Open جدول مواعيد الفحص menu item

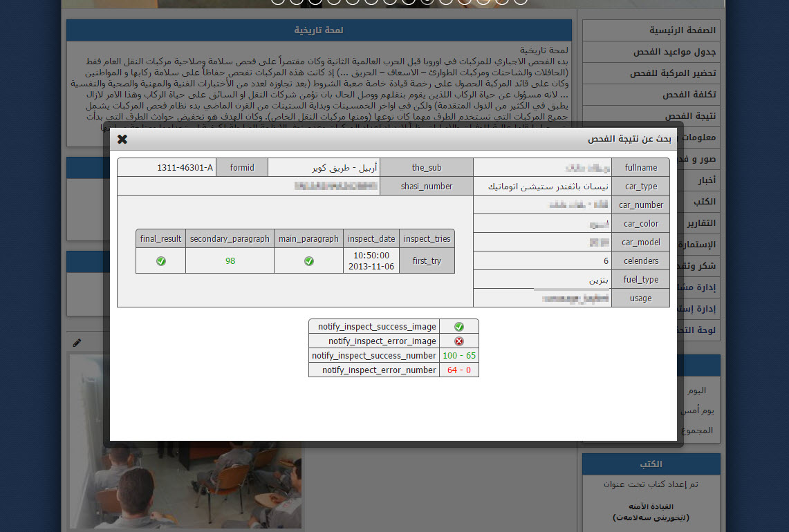pyautogui.click(x=651, y=52)
